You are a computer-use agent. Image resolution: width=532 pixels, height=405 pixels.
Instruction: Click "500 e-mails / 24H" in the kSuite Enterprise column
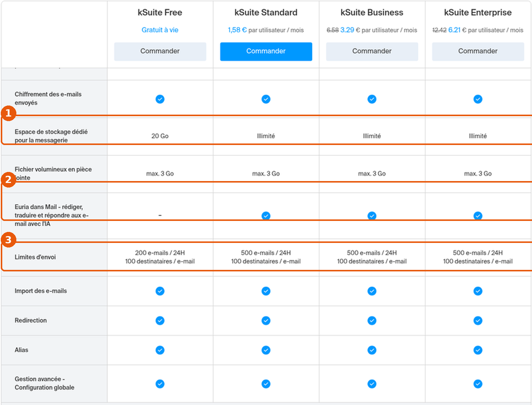(x=478, y=253)
